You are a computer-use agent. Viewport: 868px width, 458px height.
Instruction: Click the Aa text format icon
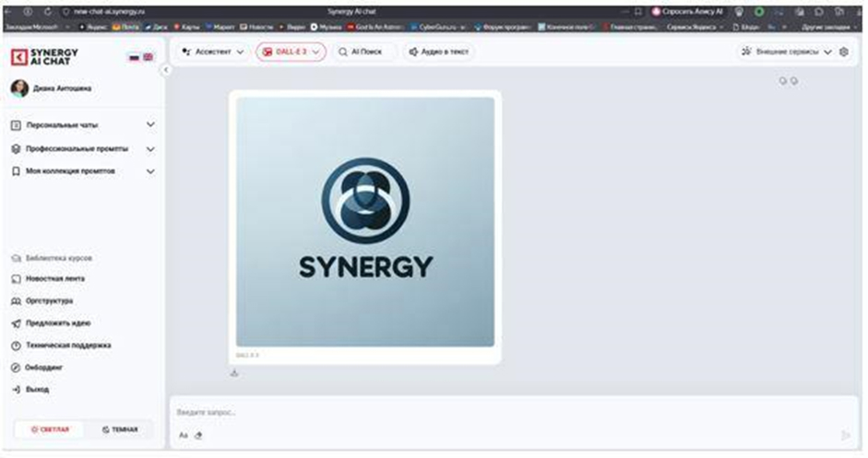click(184, 435)
